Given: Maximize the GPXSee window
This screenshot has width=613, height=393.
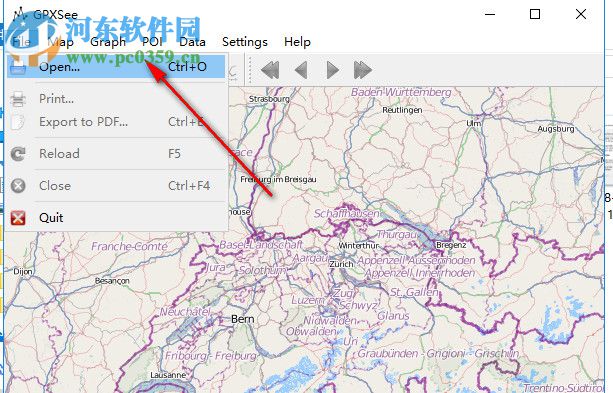Looking at the screenshot, I should (535, 14).
